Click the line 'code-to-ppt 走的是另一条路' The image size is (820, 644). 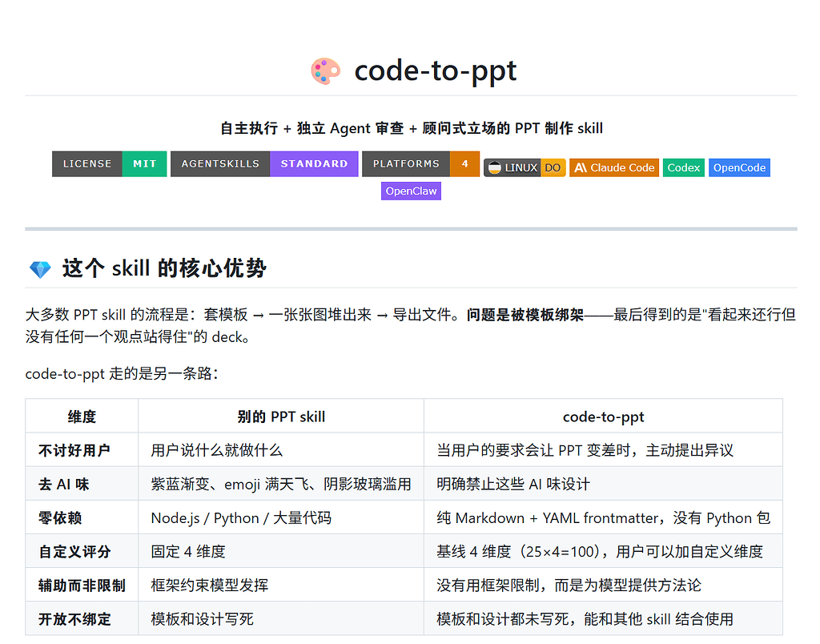point(122,373)
